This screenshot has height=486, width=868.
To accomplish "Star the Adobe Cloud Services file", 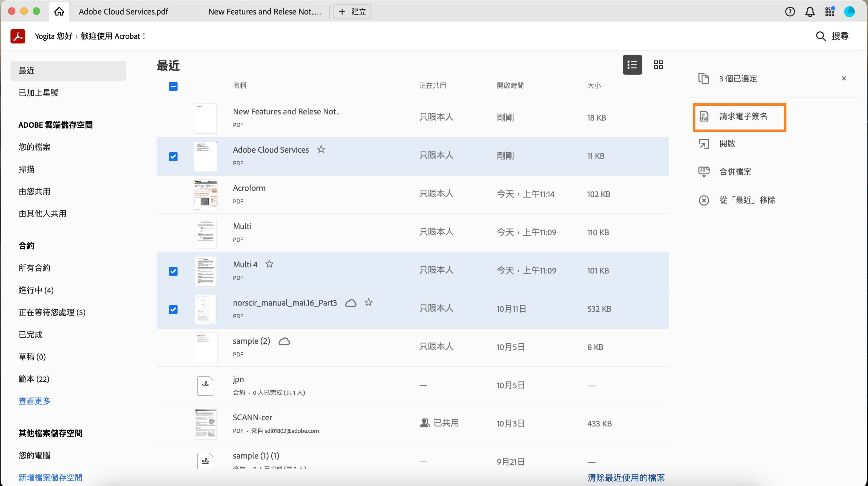I will click(x=321, y=149).
